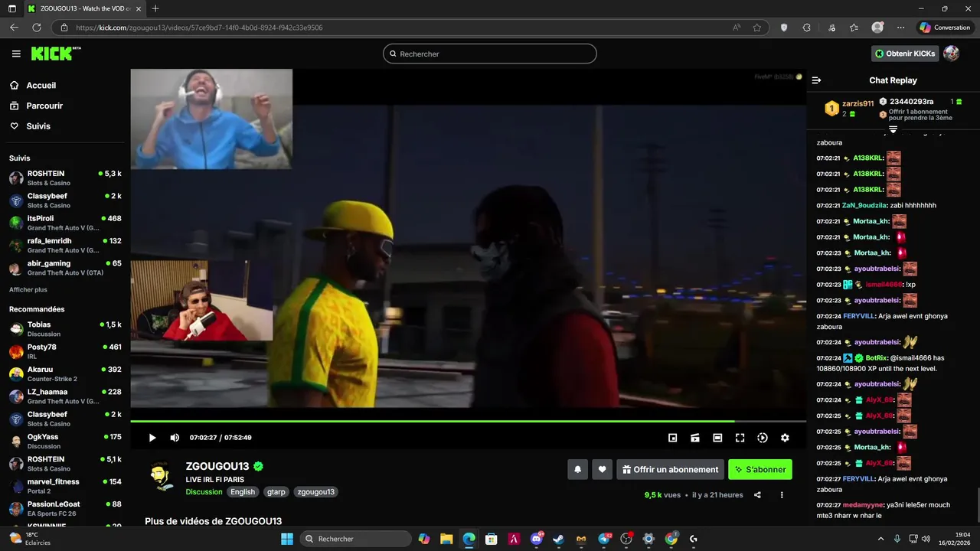980x551 pixels.
Task: Enable mini player mode
Action: [672, 438]
